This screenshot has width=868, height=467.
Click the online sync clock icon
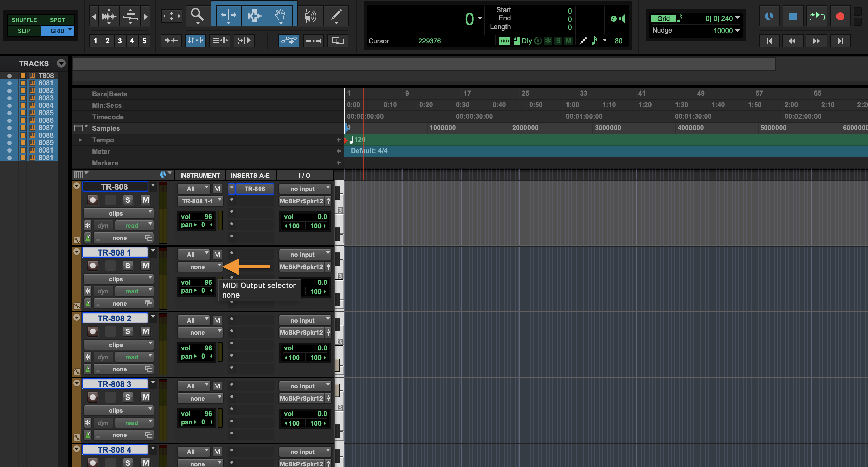[x=769, y=16]
